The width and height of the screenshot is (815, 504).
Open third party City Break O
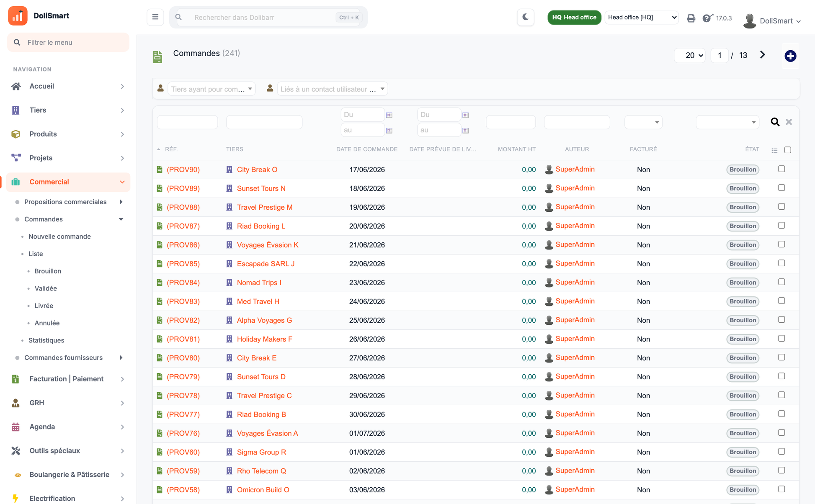click(257, 170)
